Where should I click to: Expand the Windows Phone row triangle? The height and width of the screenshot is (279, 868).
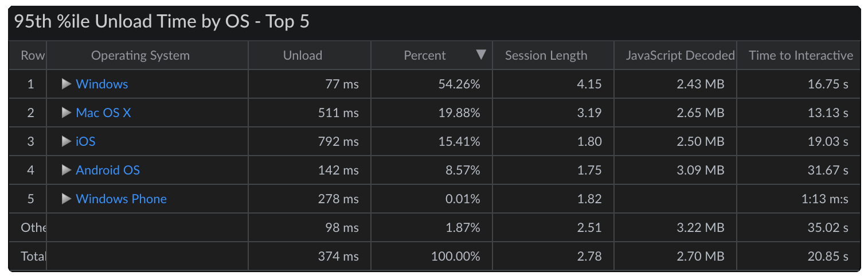click(67, 199)
